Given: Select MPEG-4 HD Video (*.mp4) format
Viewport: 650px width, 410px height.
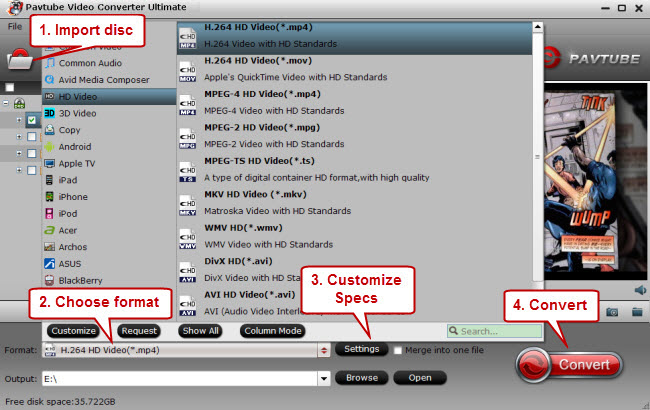Looking at the screenshot, I should coord(354,103).
